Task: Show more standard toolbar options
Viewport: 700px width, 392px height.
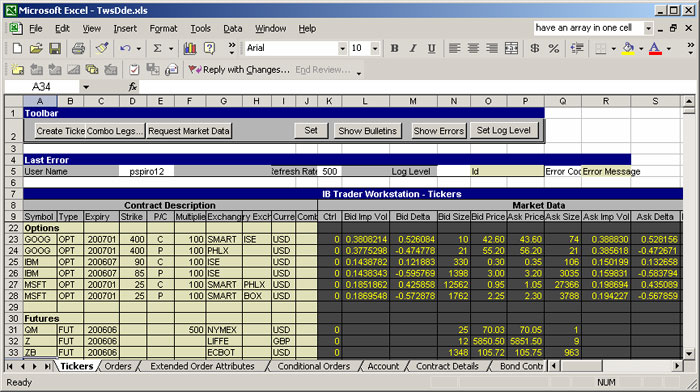Action: 231,48
